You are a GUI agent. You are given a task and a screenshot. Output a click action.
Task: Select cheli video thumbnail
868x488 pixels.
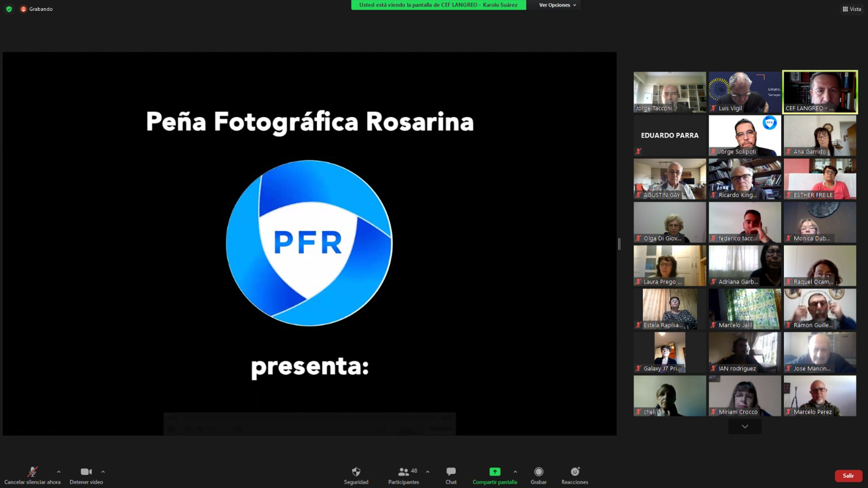click(x=670, y=396)
